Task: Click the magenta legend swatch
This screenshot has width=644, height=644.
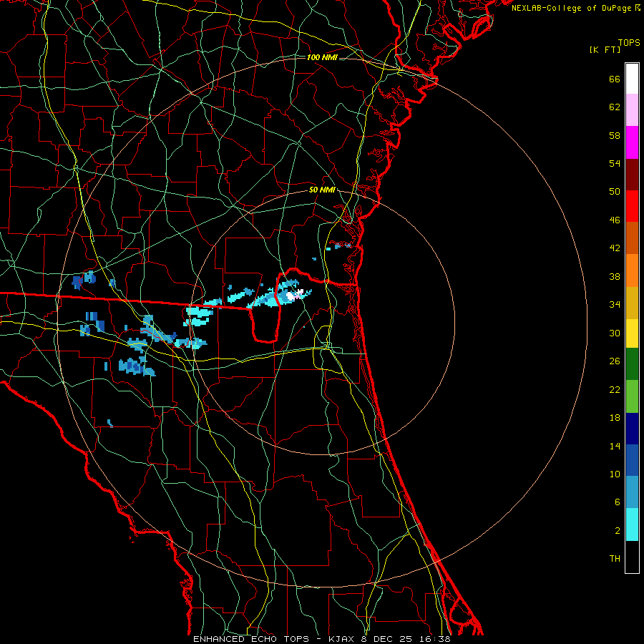Action: (x=632, y=142)
